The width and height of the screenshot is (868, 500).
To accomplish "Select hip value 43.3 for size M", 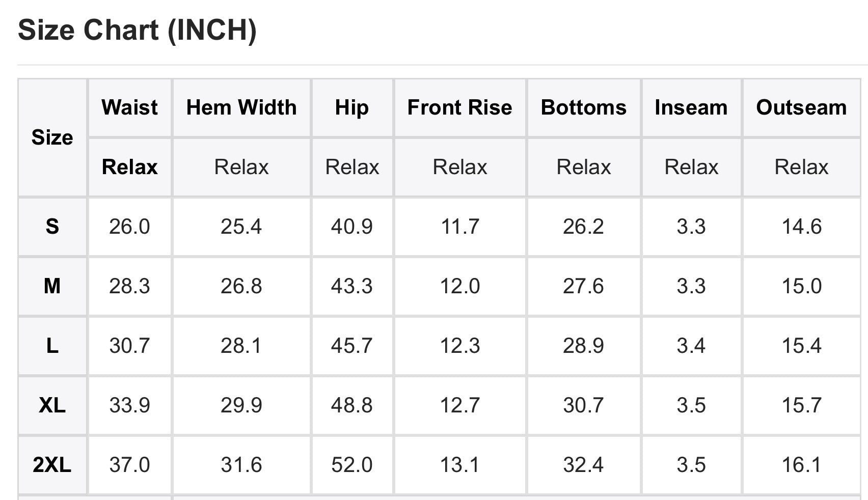I will point(352,286).
